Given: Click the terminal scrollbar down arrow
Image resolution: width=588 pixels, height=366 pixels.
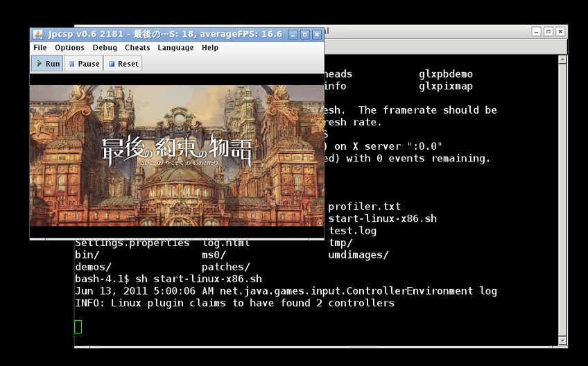Looking at the screenshot, I should [x=562, y=340].
